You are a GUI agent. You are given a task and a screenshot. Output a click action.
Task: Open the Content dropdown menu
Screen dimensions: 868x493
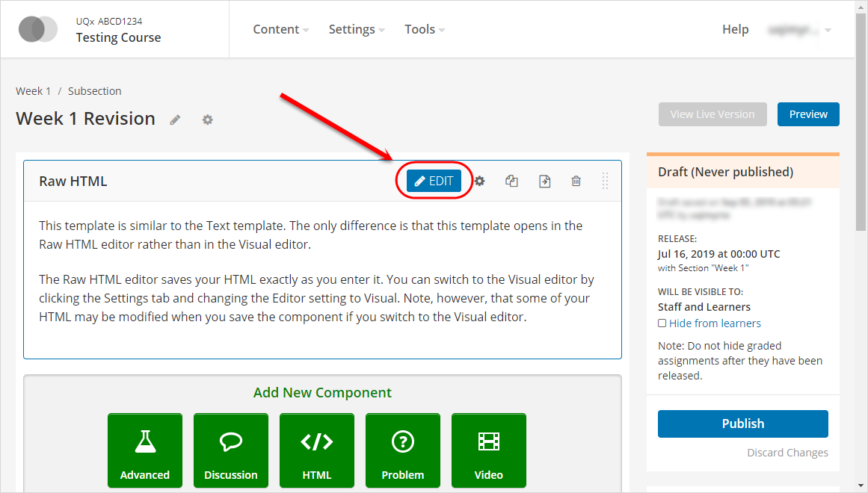tap(276, 29)
